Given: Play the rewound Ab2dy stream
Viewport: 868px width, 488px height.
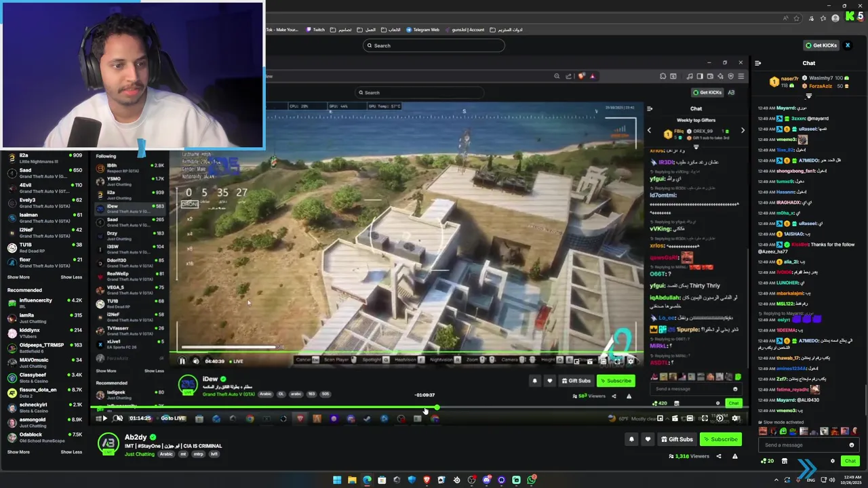Looking at the screenshot, I should tap(104, 418).
